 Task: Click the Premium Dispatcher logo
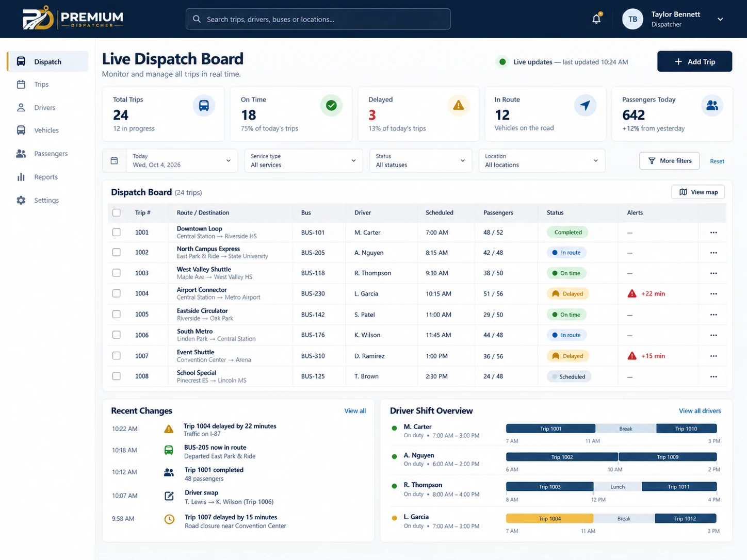73,19
